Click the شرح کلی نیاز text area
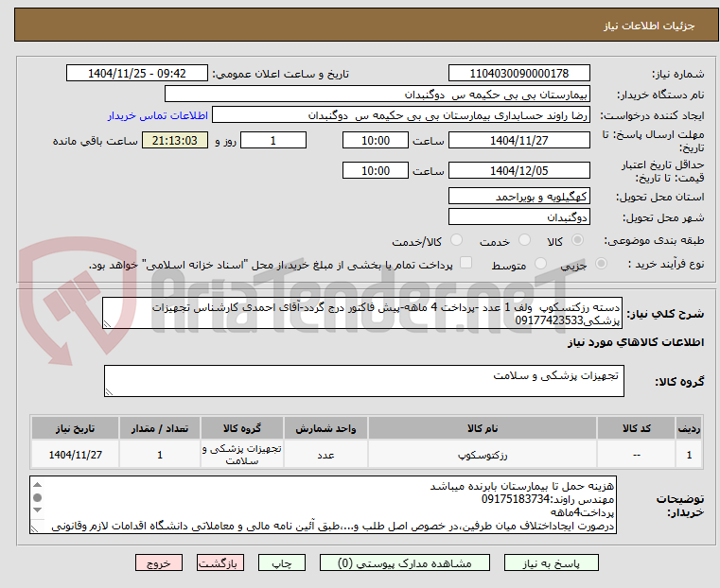 [362, 313]
